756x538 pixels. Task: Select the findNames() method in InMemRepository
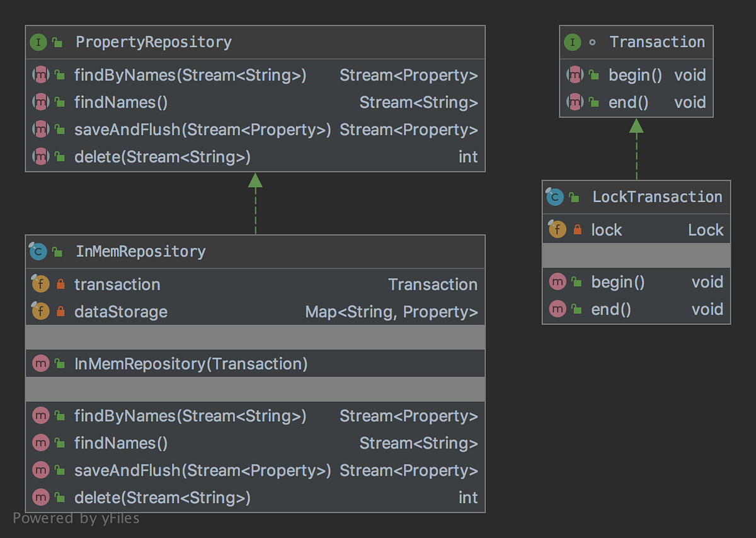click(x=255, y=444)
